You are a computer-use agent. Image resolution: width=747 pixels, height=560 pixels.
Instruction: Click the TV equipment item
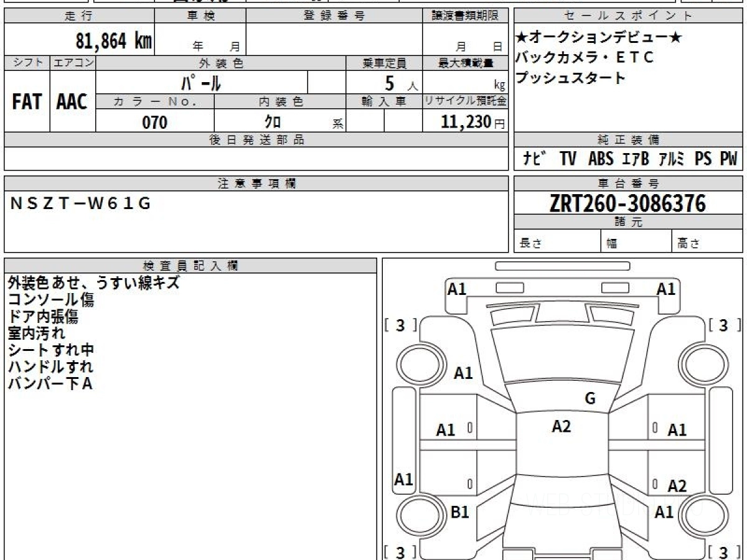(567, 159)
